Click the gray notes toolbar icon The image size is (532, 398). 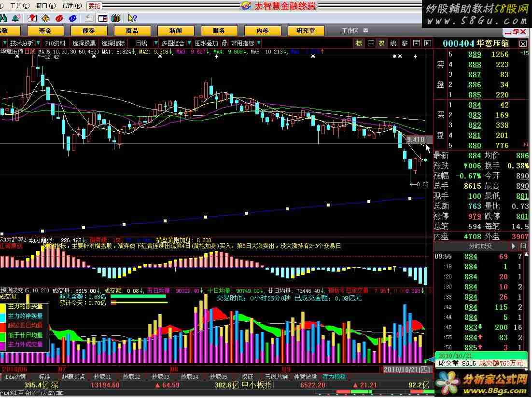pyautogui.click(x=89, y=18)
